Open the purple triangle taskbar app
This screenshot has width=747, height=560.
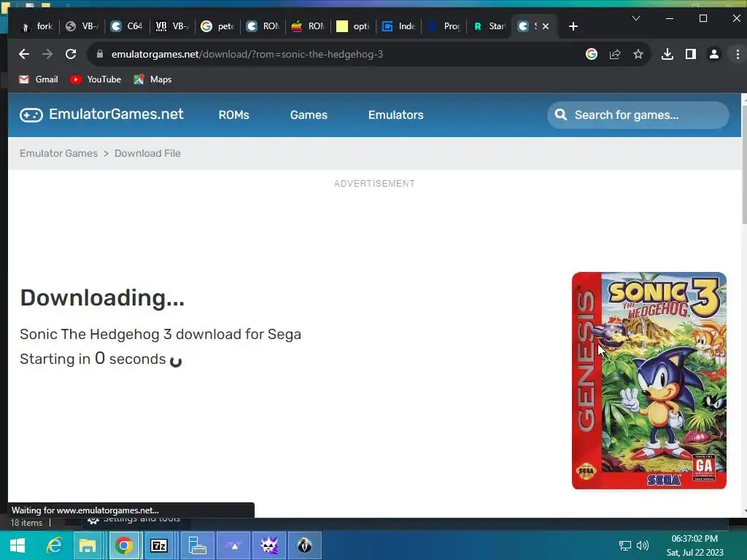point(233,545)
